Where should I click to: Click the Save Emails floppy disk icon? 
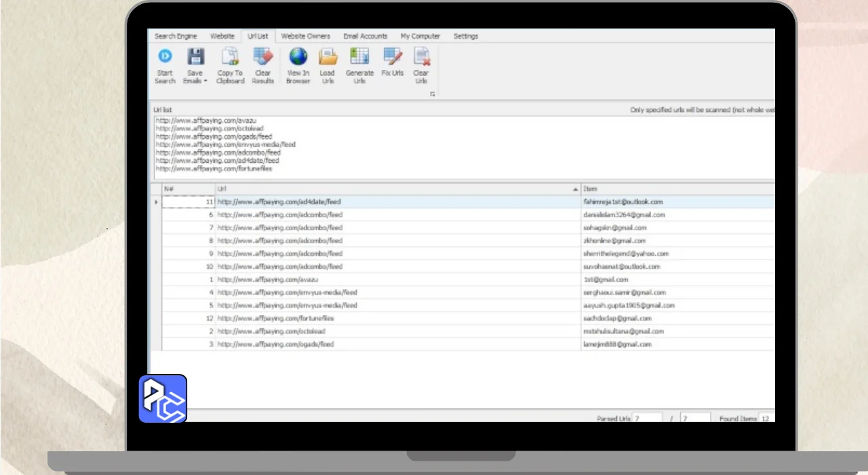point(195,56)
